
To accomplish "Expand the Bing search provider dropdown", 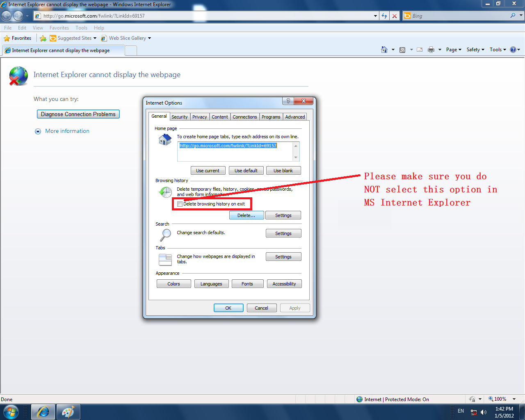I will 521,16.
